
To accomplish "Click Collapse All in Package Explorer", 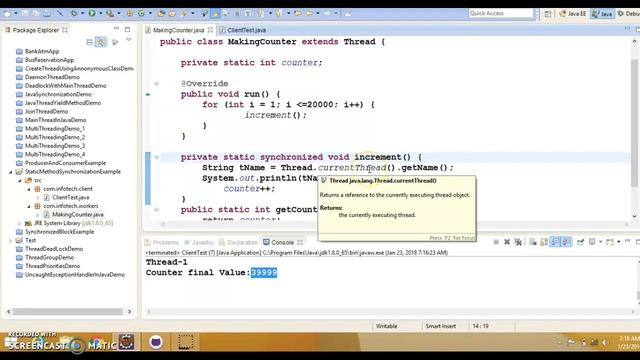I will [x=89, y=42].
